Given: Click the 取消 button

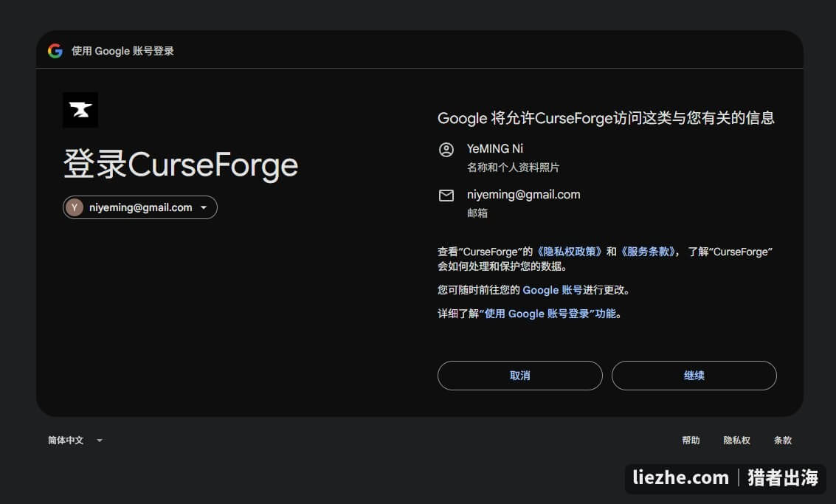Looking at the screenshot, I should tap(520, 376).
